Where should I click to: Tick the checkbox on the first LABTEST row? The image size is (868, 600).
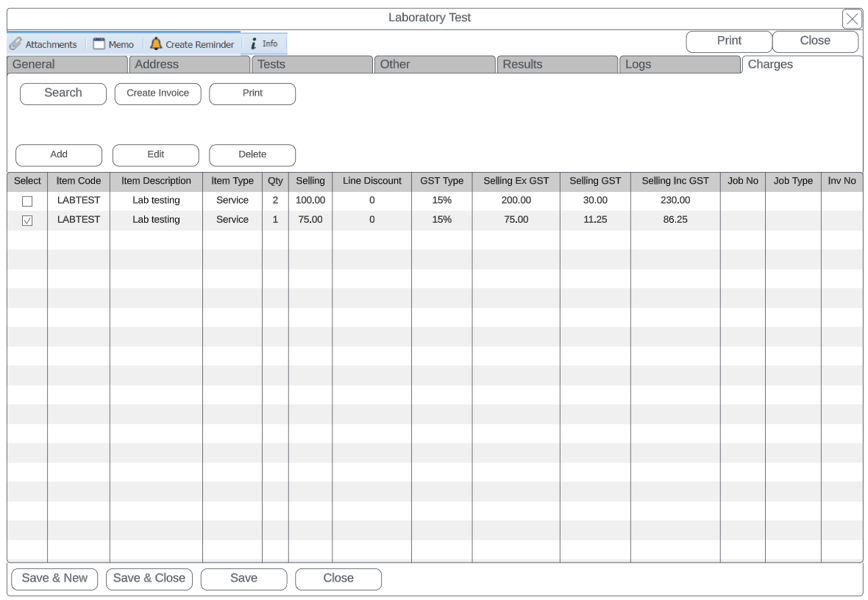coord(27,201)
